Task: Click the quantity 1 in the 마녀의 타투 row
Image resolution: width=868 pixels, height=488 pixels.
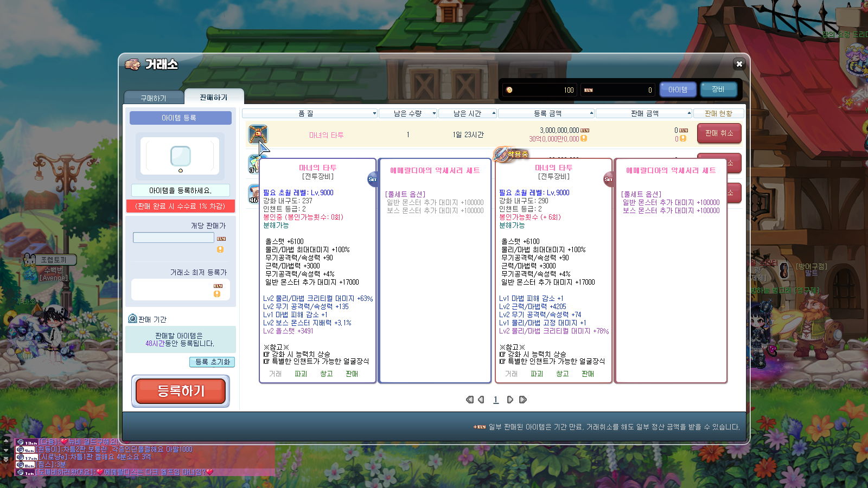Action: [x=408, y=134]
